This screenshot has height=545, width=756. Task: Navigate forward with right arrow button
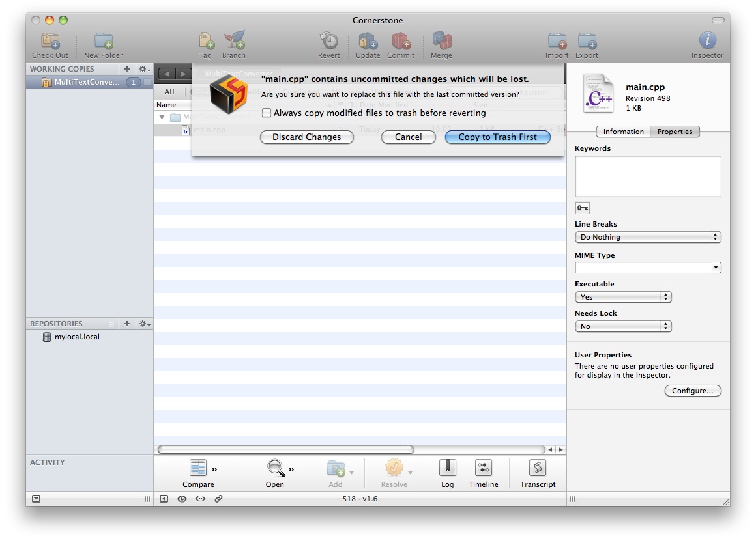pos(183,74)
